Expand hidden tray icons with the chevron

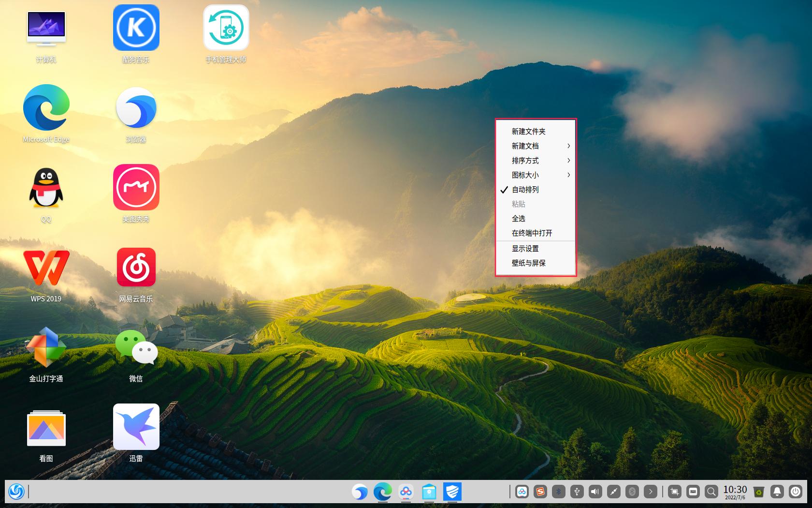click(x=650, y=491)
